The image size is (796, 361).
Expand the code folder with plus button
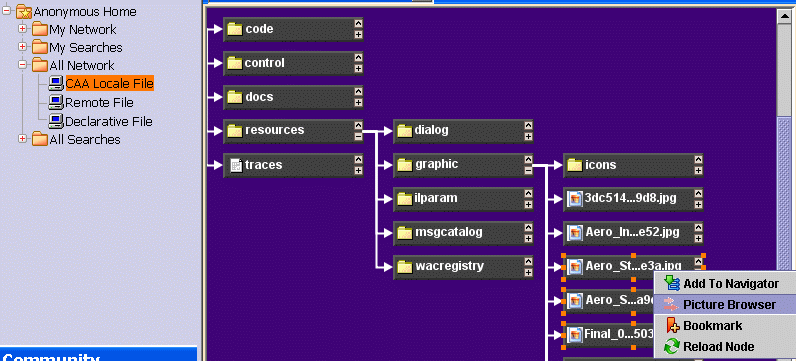click(358, 35)
